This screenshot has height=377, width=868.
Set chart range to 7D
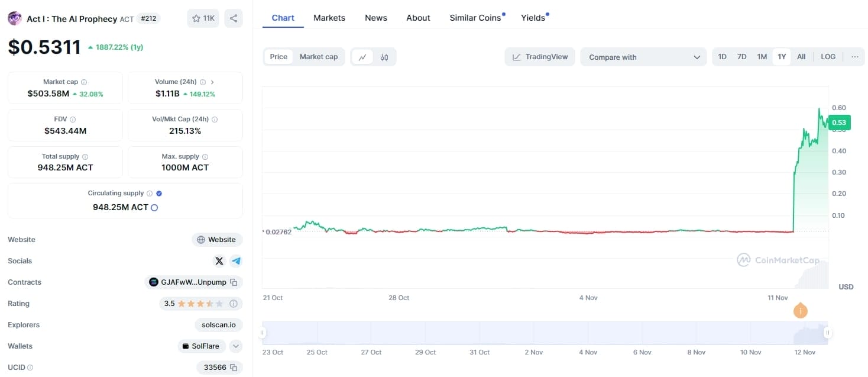click(741, 57)
